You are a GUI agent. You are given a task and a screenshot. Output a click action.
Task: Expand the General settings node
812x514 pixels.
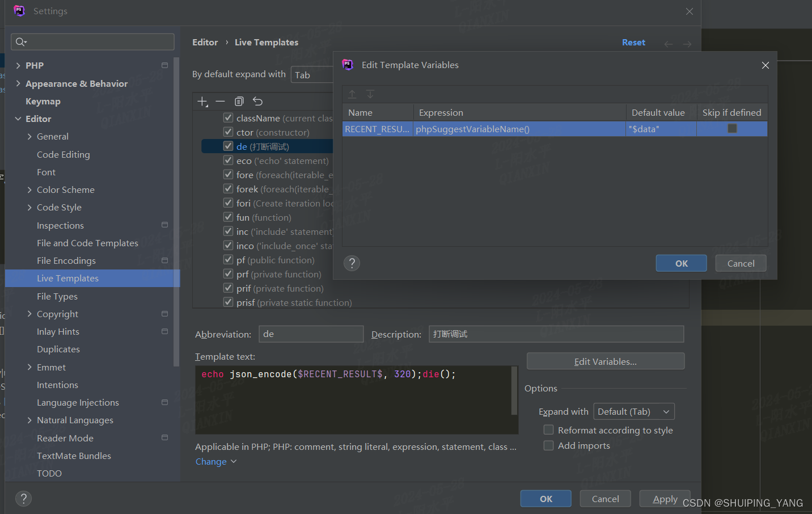pos(29,136)
